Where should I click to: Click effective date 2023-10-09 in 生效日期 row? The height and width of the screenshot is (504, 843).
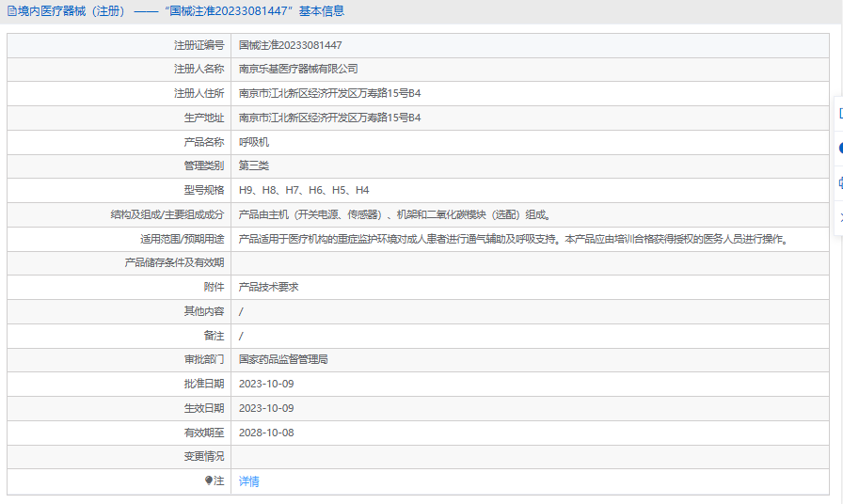pyautogui.click(x=266, y=408)
